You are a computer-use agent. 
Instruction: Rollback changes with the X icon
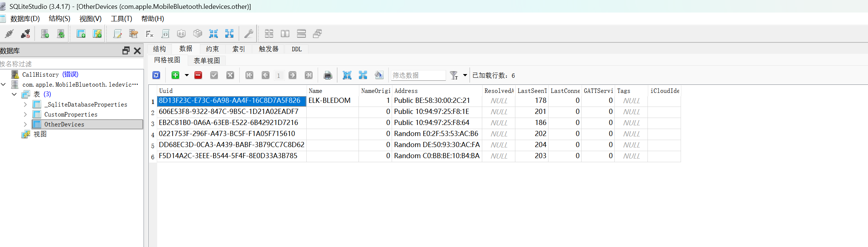tap(230, 75)
